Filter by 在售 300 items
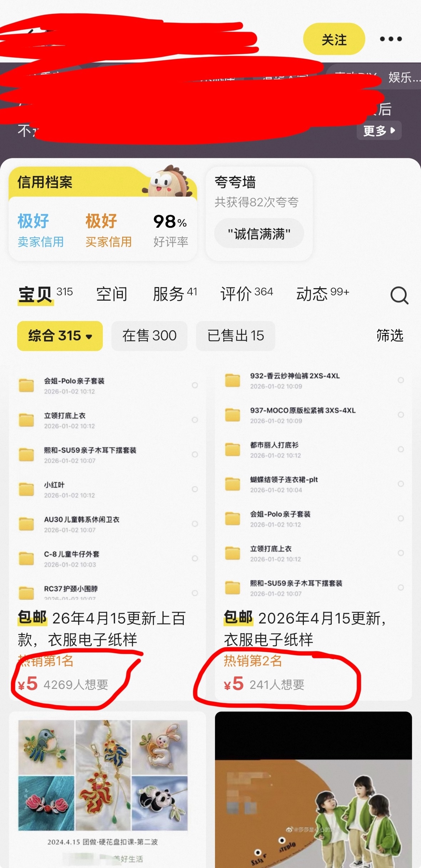 pyautogui.click(x=149, y=336)
